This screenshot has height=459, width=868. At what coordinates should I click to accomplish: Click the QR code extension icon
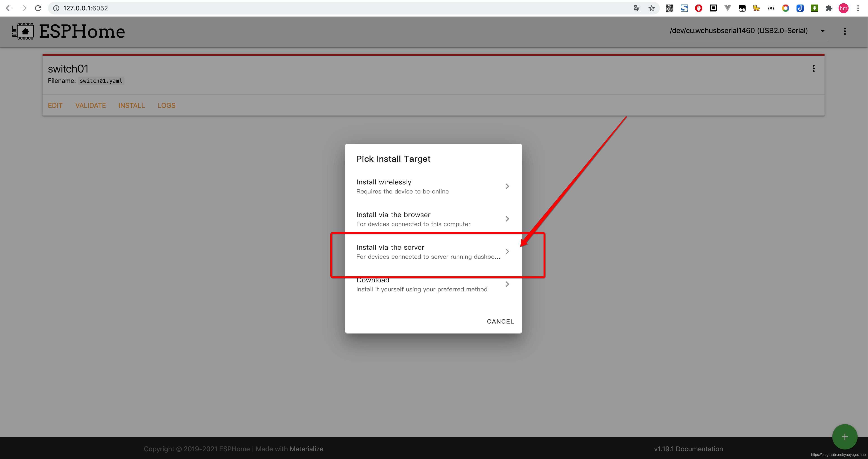pyautogui.click(x=670, y=8)
